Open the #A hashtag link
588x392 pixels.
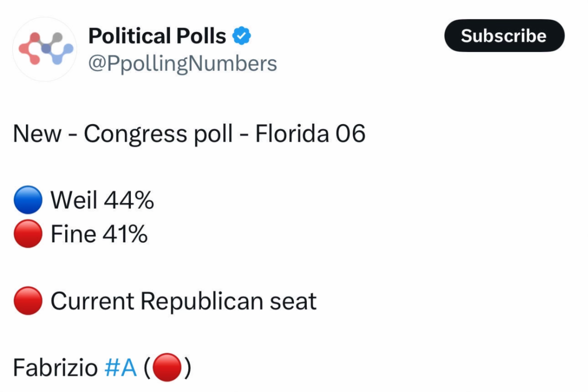click(x=121, y=368)
